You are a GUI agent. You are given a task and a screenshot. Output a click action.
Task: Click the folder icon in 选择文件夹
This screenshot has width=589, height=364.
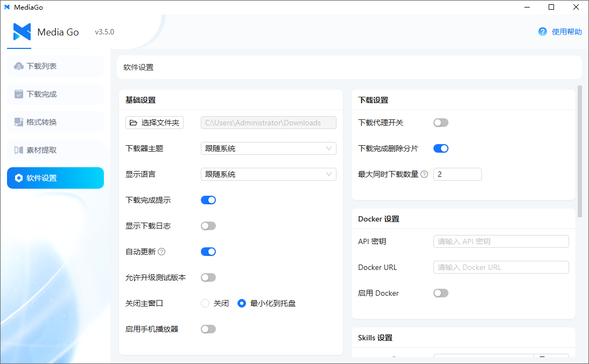(x=134, y=123)
